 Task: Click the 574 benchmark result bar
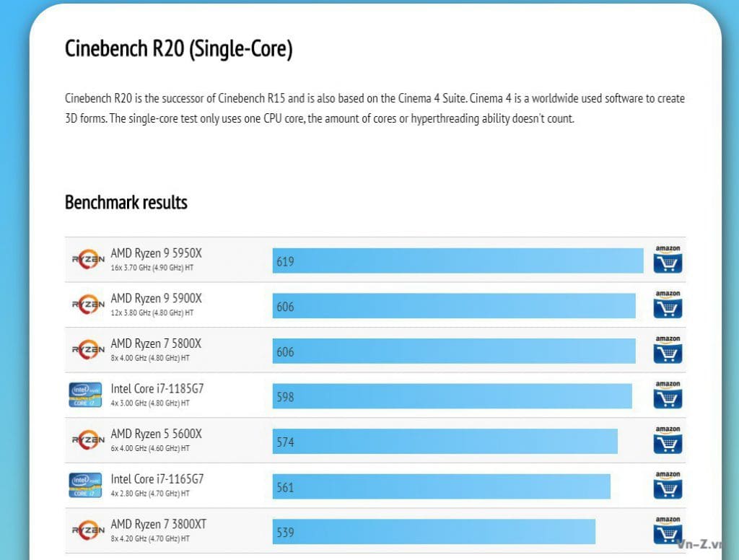point(445,442)
